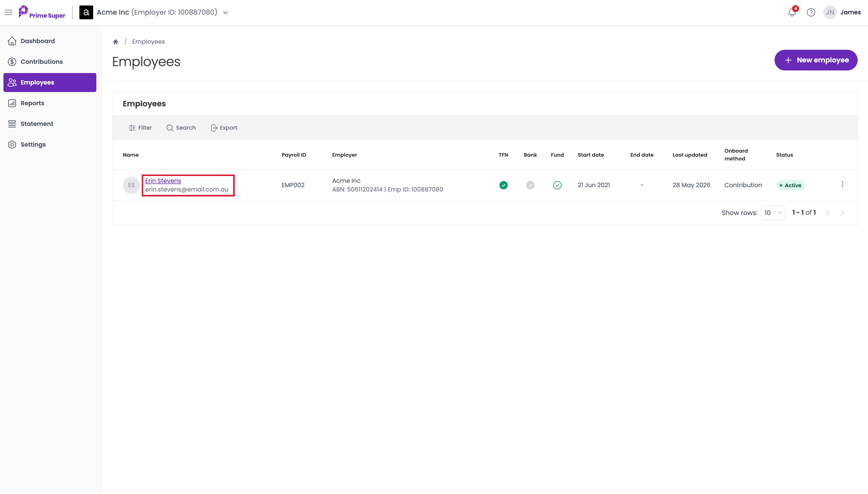Click the ES avatar circle

(131, 185)
